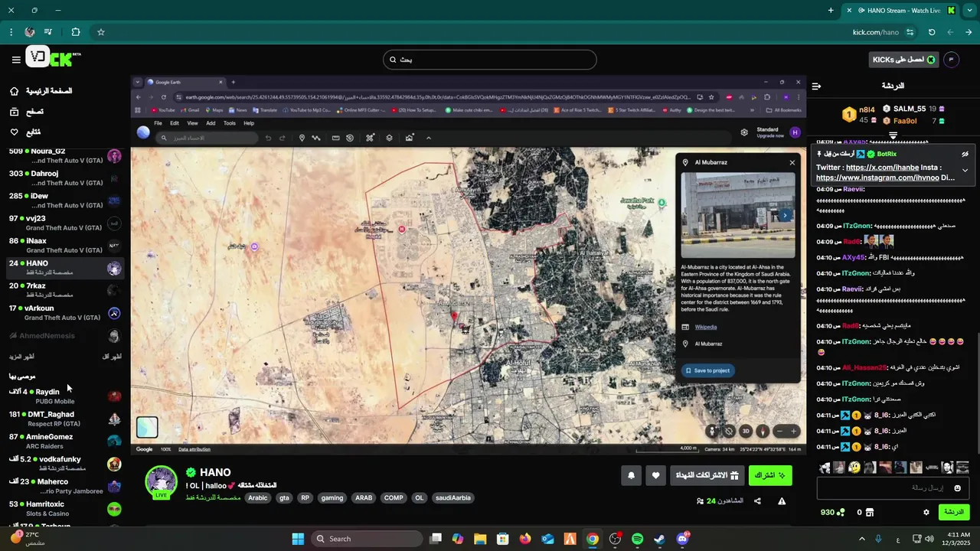
Task: Click the Windows Start button
Action: coord(298,539)
